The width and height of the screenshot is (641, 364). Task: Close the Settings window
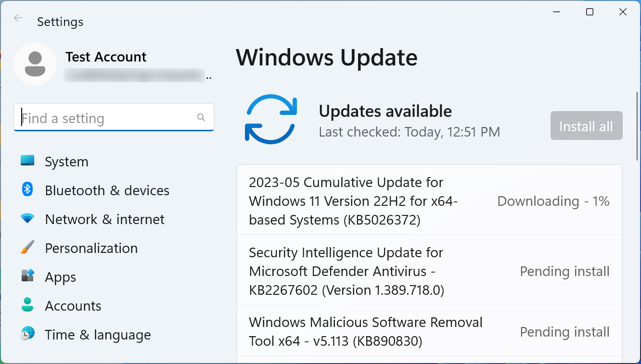click(623, 12)
